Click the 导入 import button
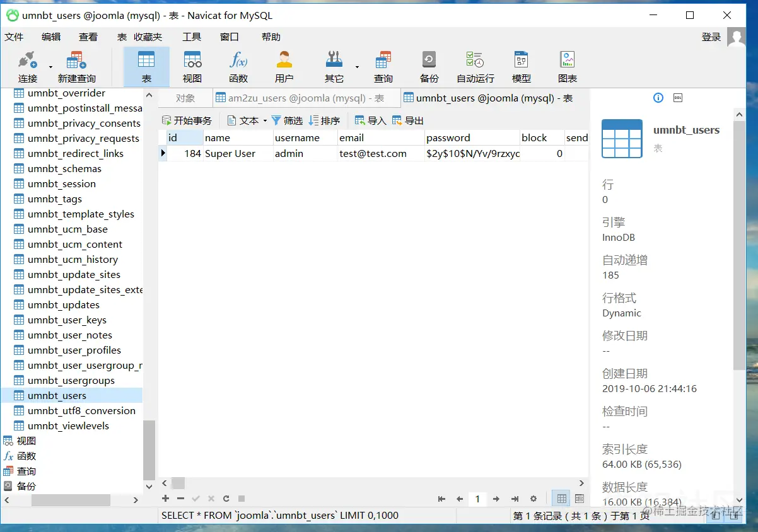 click(x=371, y=120)
